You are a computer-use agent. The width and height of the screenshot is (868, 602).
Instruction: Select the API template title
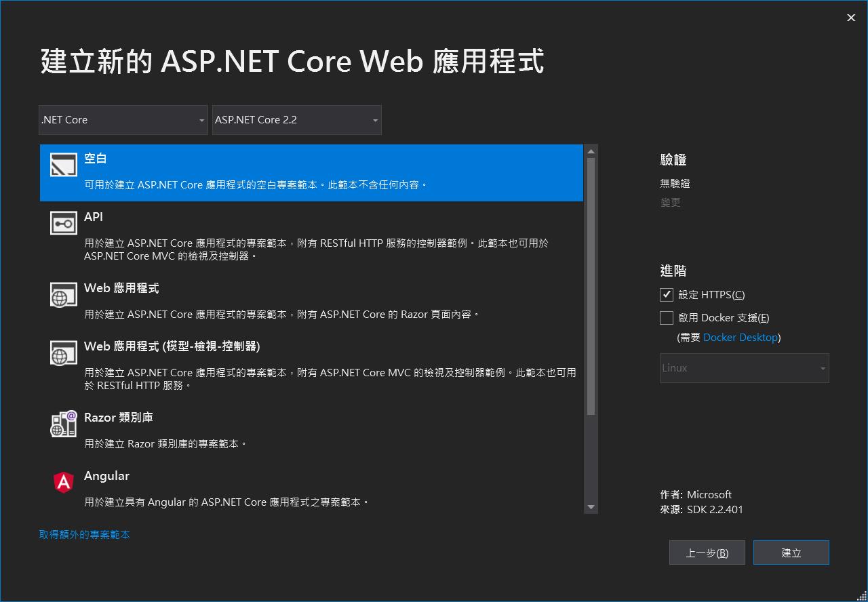pyautogui.click(x=94, y=217)
